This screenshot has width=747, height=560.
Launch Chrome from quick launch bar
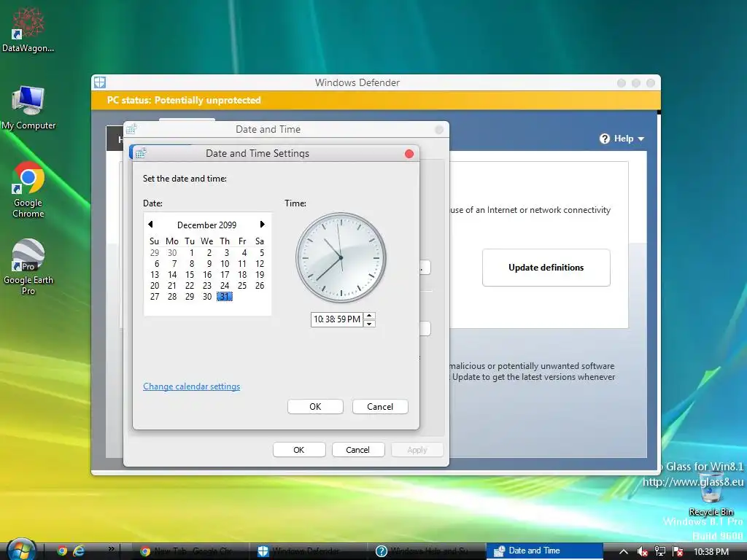pos(62,551)
